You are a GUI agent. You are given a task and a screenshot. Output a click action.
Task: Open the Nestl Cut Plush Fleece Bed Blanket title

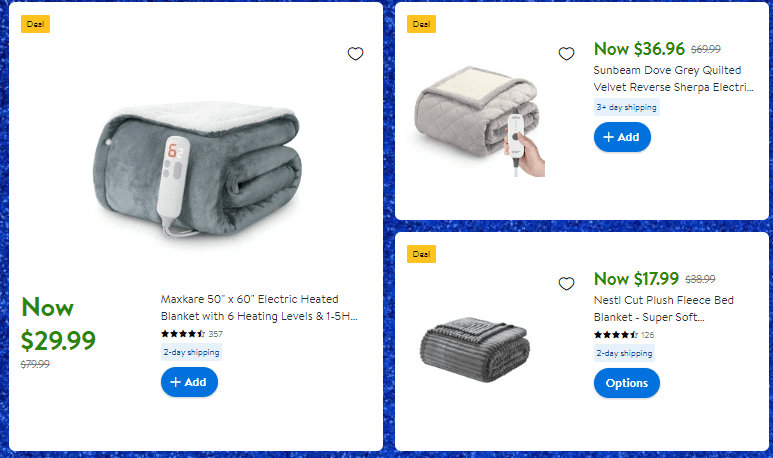[664, 309]
